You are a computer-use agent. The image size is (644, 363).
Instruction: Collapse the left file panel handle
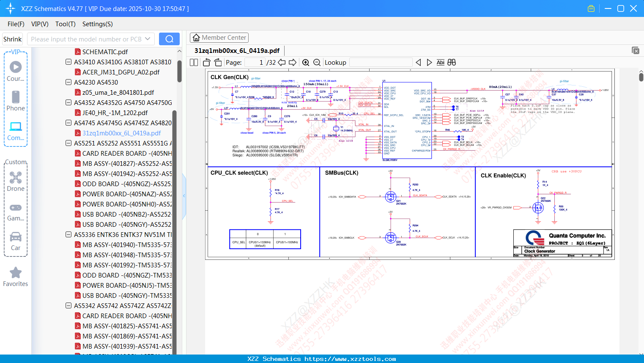coord(184,196)
